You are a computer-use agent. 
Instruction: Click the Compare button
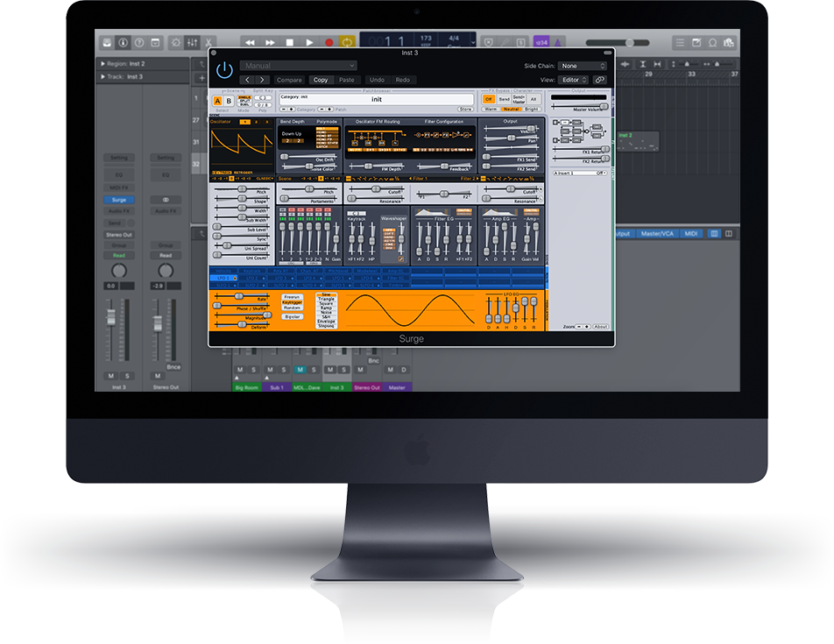(x=289, y=80)
